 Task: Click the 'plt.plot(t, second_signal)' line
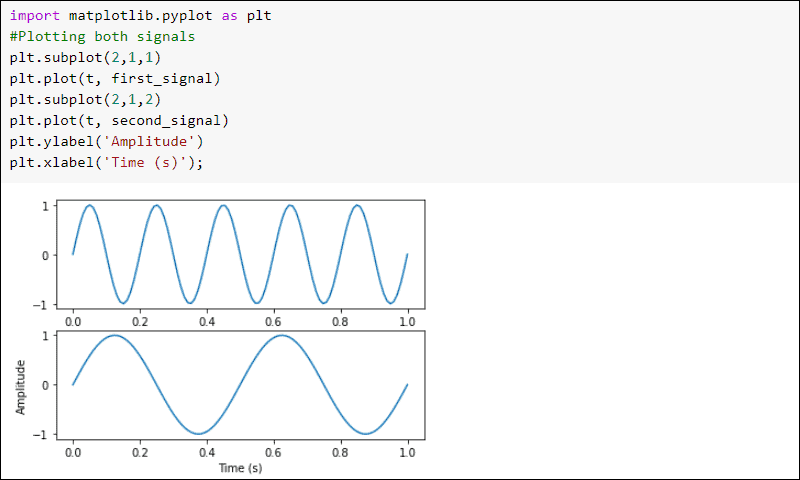(x=119, y=120)
